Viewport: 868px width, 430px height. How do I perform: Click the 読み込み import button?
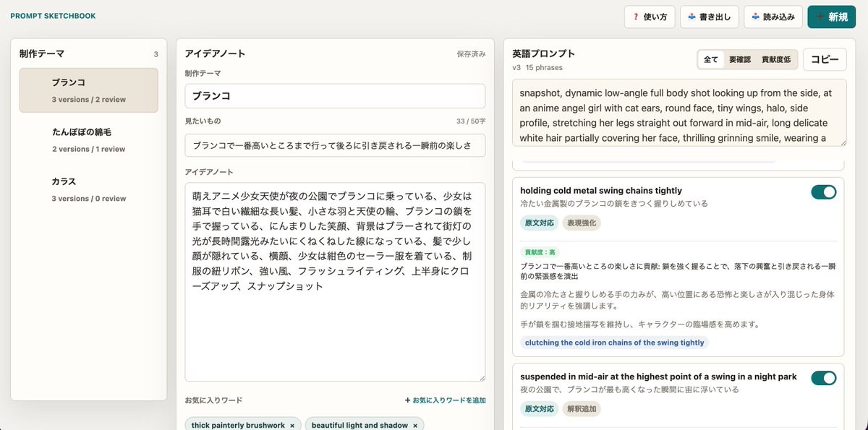(773, 17)
